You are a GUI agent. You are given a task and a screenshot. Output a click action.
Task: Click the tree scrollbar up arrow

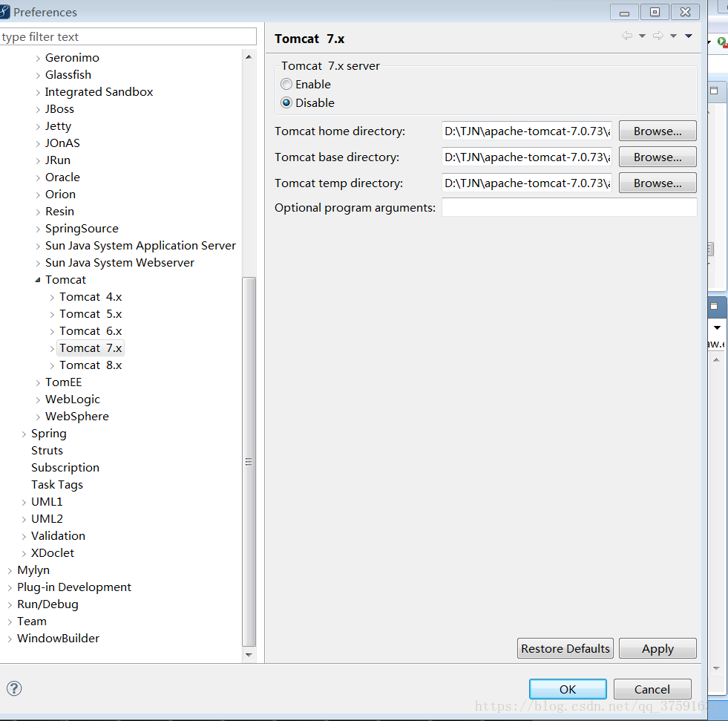[249, 57]
